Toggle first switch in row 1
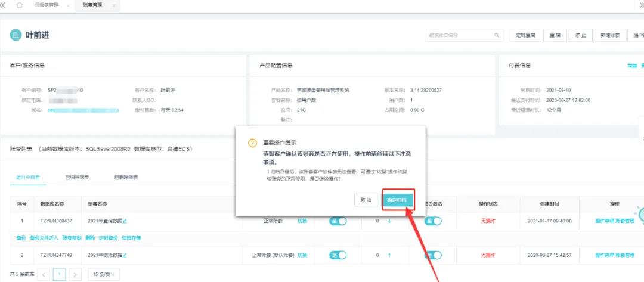Viewport: 644px width, 282px height. [x=338, y=221]
